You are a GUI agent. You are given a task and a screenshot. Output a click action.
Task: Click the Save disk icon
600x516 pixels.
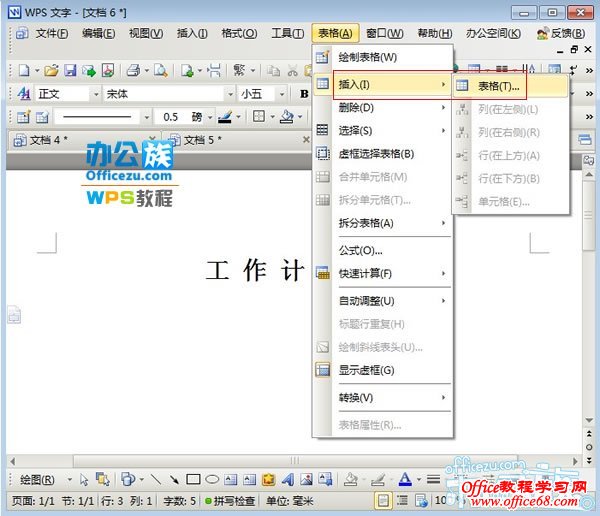[70, 70]
